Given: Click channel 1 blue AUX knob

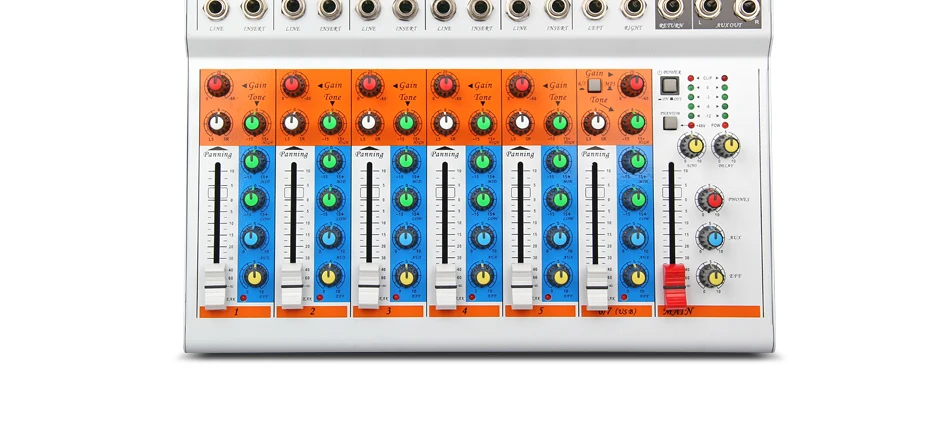Looking at the screenshot, I should [x=254, y=238].
